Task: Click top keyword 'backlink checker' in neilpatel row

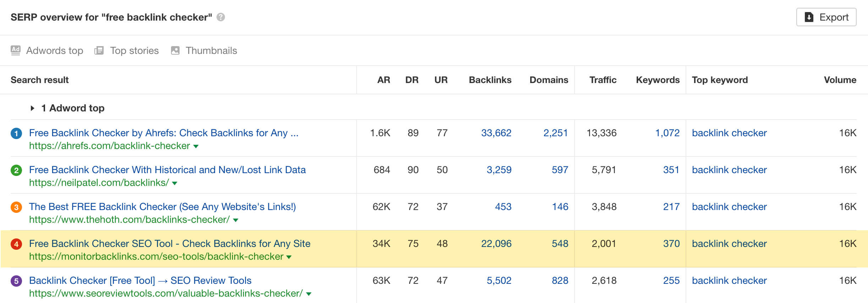Action: [x=729, y=170]
